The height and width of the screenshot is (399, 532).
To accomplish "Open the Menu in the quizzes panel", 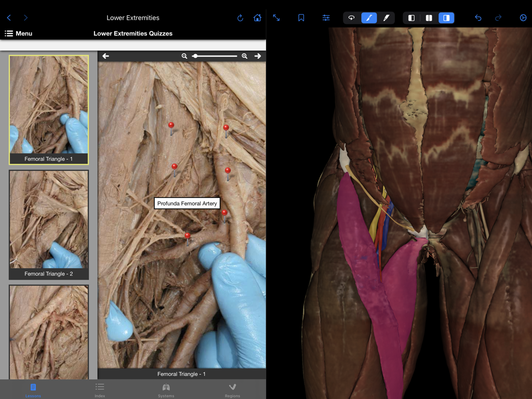I will (19, 33).
